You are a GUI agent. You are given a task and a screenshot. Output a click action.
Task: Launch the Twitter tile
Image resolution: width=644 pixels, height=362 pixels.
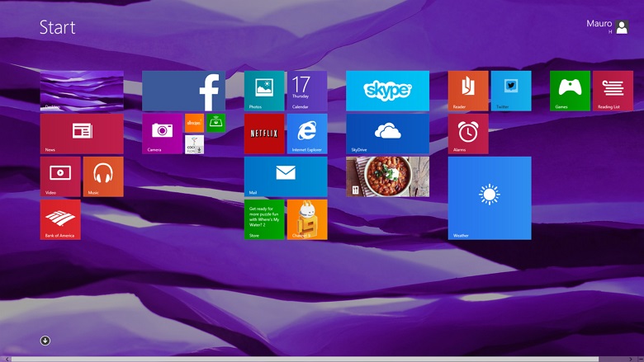pos(511,91)
